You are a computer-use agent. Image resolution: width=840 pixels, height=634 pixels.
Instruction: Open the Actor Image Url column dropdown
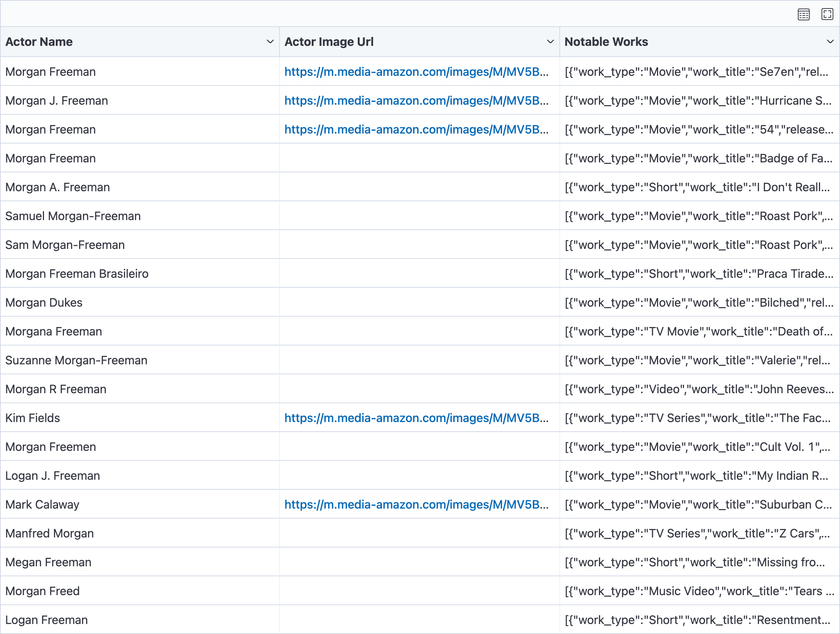point(550,42)
